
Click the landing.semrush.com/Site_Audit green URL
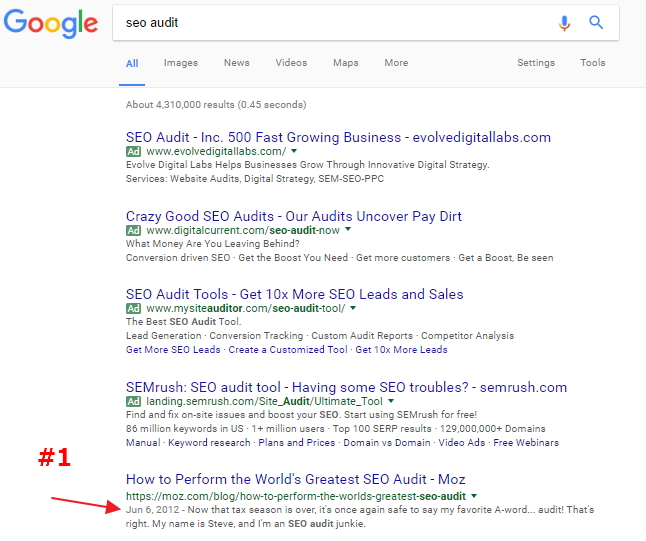[x=264, y=401]
